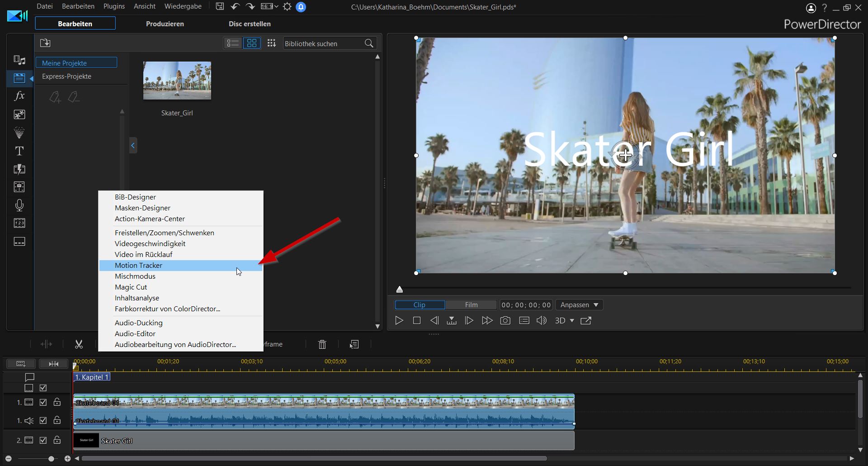868x466 pixels.
Task: Select Express-Projekte in the library
Action: click(x=66, y=76)
